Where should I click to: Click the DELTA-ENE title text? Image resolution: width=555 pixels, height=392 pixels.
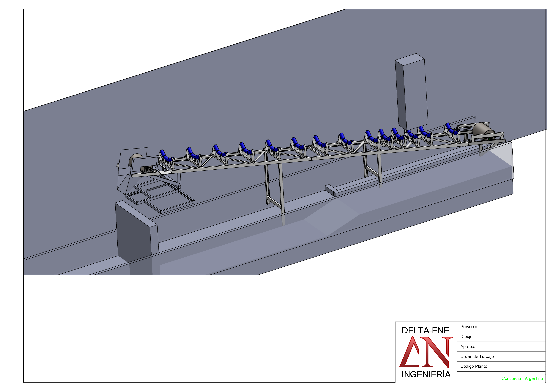point(425,330)
